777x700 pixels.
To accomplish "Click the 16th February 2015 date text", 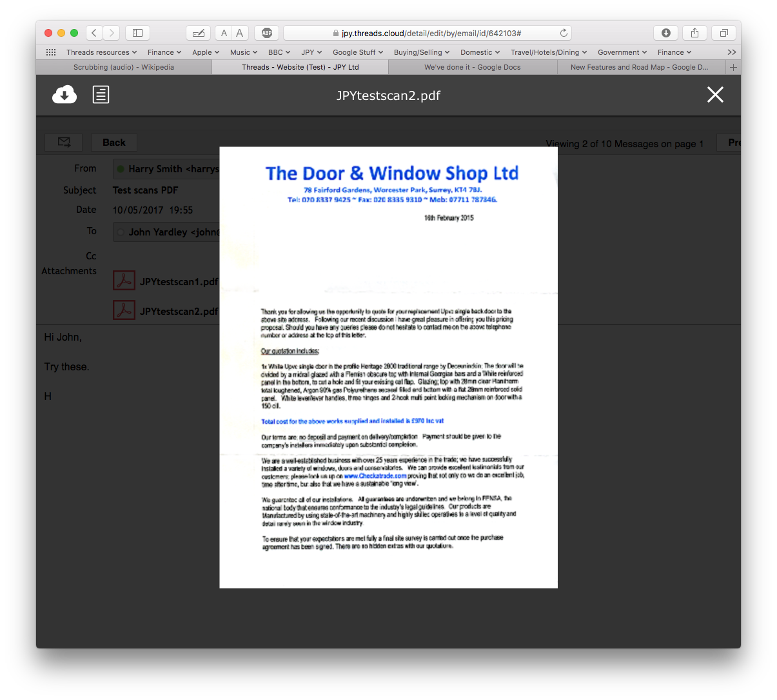I will pyautogui.click(x=449, y=218).
